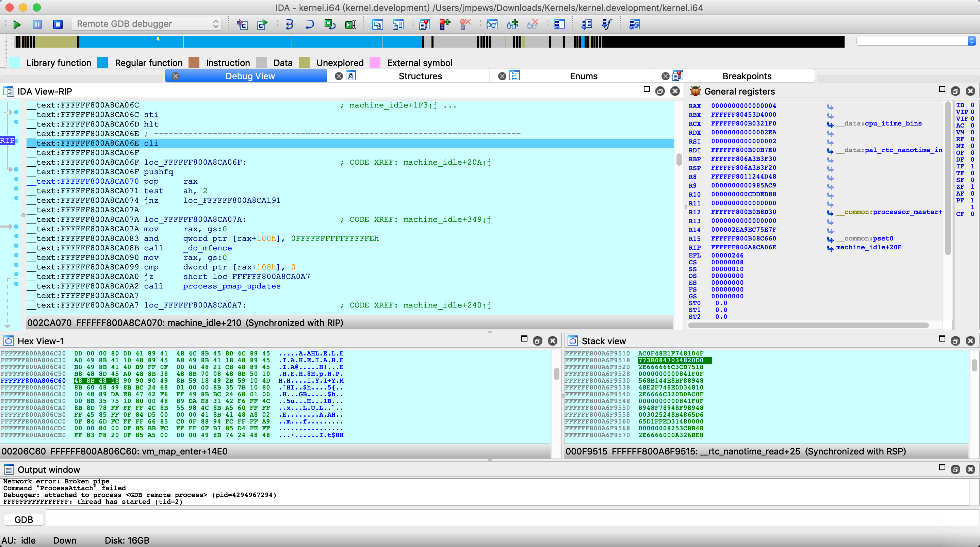The height and width of the screenshot is (547, 980).
Task: Click Run until return icon
Action: [x=329, y=24]
